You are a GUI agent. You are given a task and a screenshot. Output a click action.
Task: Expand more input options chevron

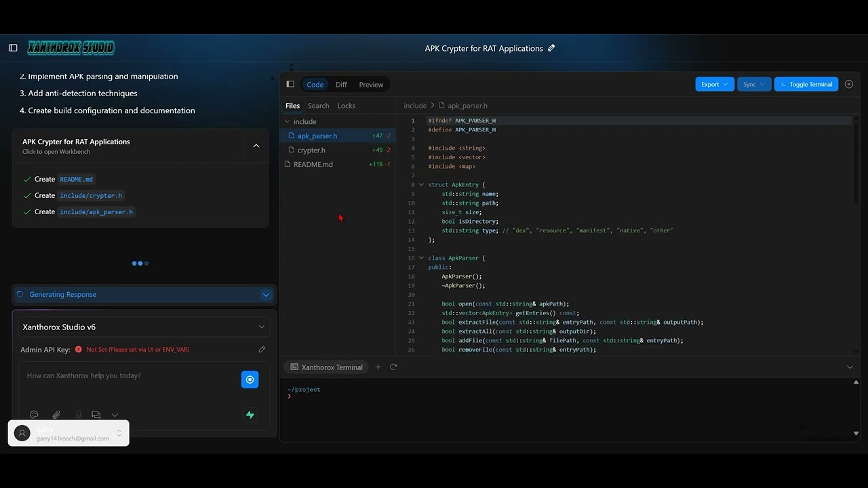click(115, 415)
